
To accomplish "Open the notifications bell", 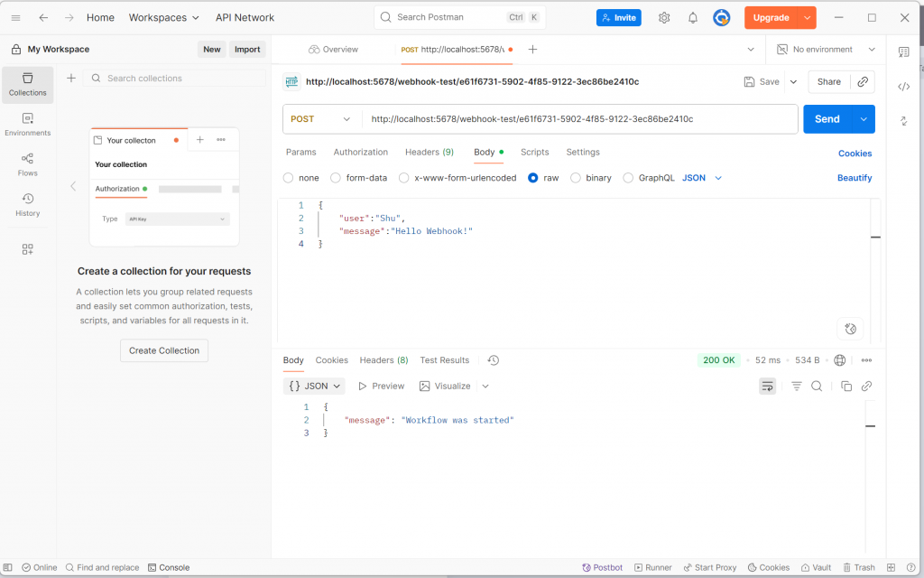I will point(693,18).
